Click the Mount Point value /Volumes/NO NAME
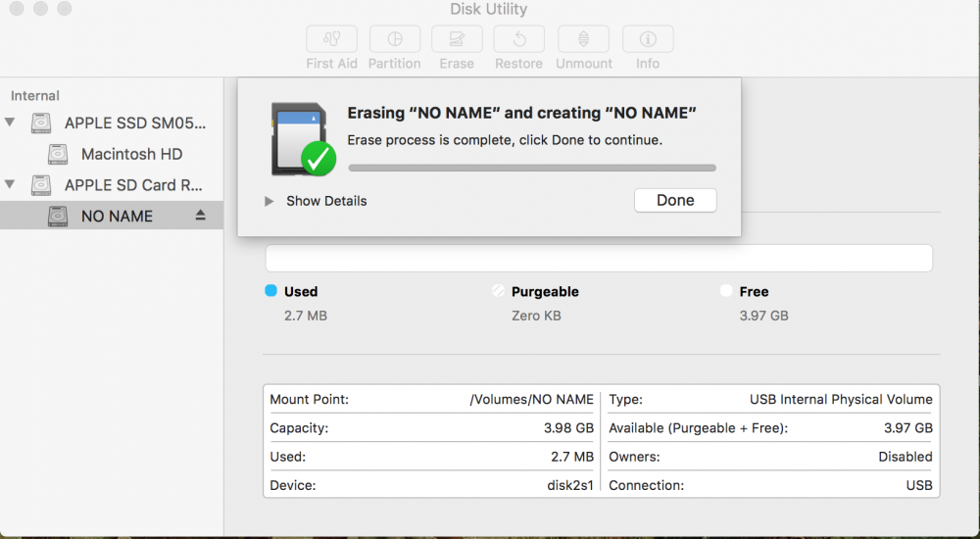 (531, 399)
